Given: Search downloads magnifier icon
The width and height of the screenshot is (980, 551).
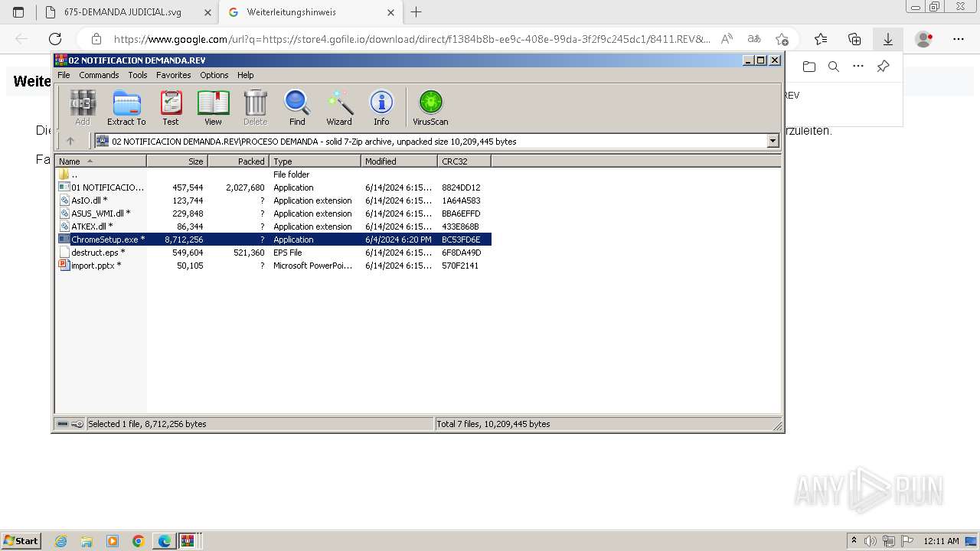Looking at the screenshot, I should point(834,67).
